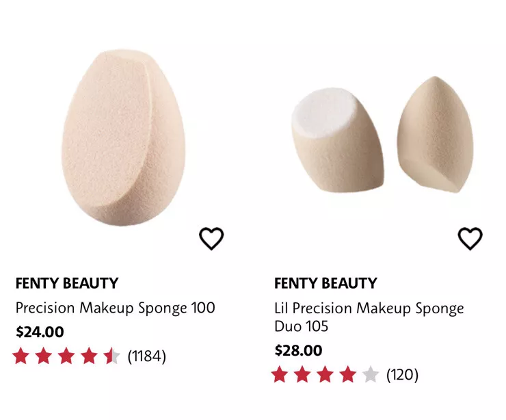
Task: Favorite the Precision Makeup Sponge 100 heart
Action: click(x=211, y=239)
